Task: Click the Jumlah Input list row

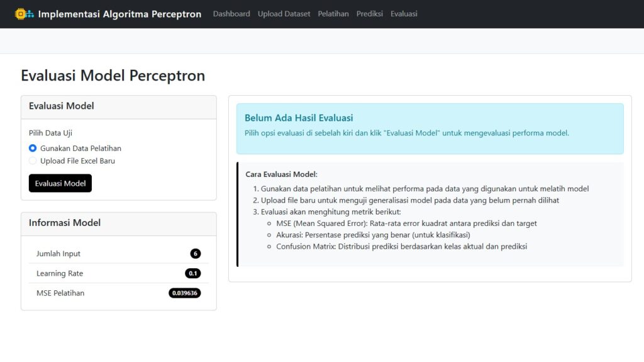Action: [x=119, y=253]
